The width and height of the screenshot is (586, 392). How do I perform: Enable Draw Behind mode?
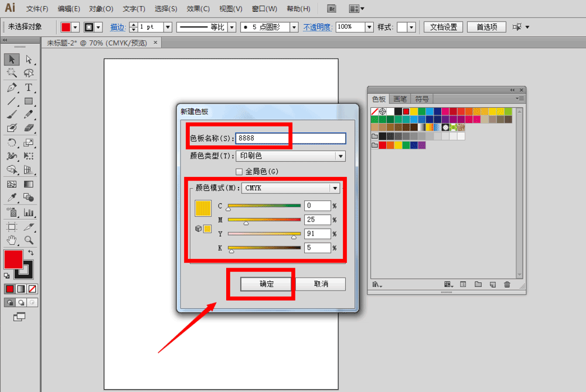[x=21, y=302]
